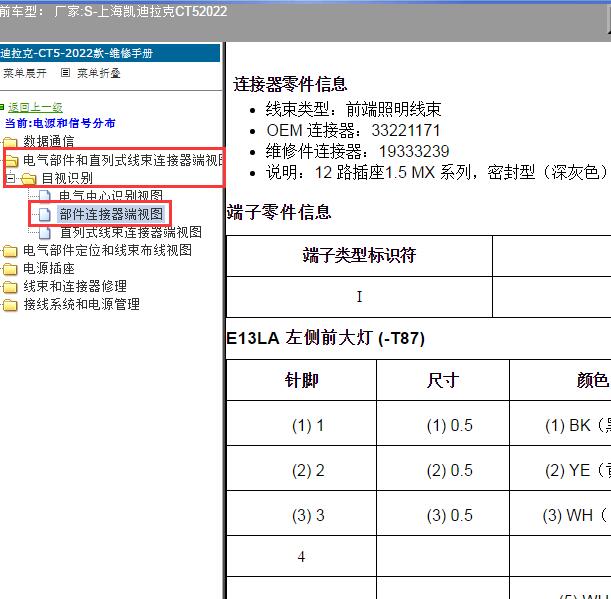
Task: Click the open-folder icon beside 目视识别
Action: point(28,179)
